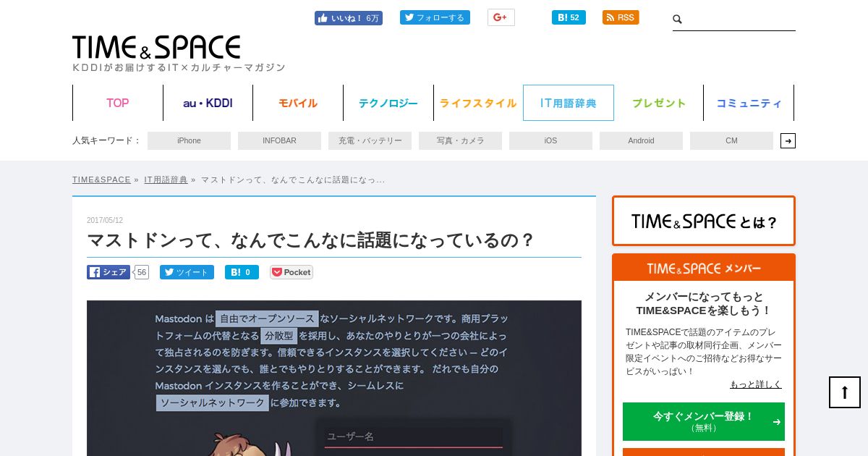Click the Twitter フォローする button
The image size is (868, 456).
click(435, 17)
